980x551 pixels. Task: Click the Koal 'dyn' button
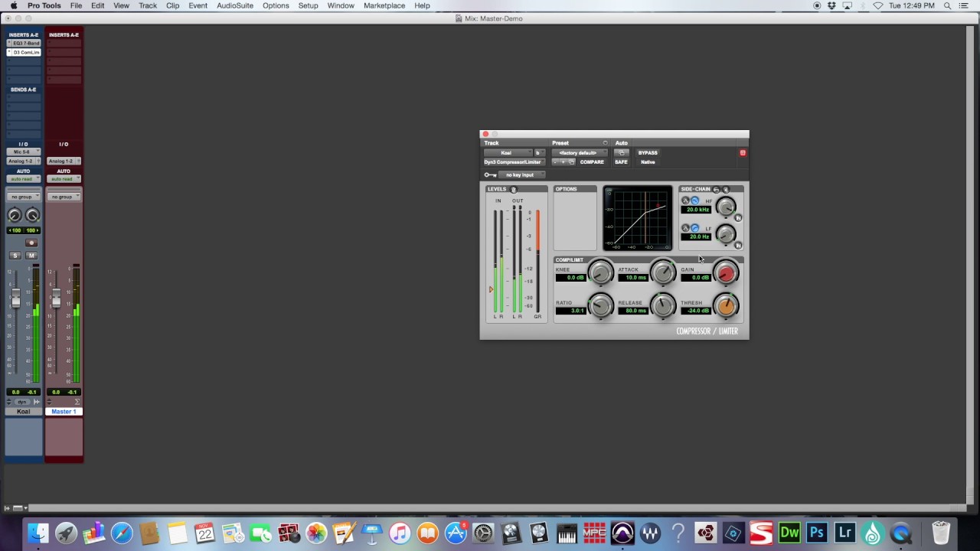(x=22, y=402)
